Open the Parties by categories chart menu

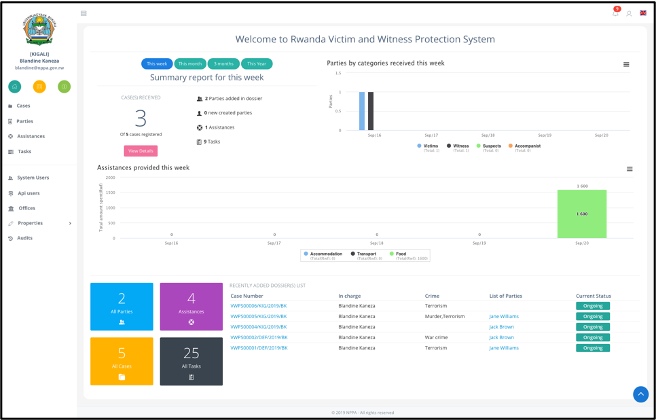[x=626, y=64]
